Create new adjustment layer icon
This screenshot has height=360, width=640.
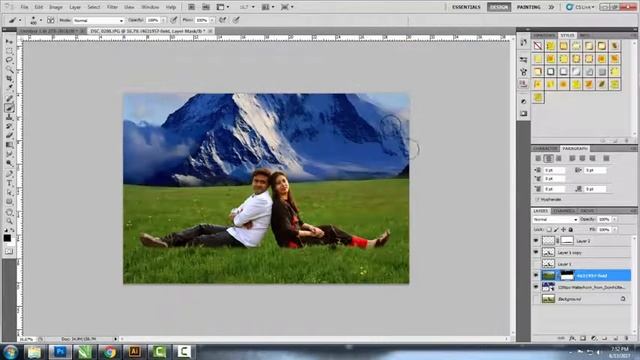tap(594, 338)
